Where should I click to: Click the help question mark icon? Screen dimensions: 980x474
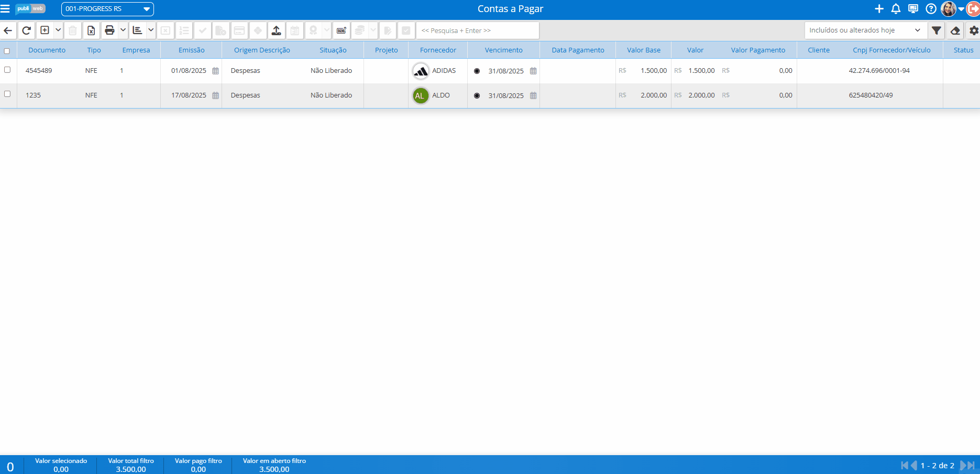[x=931, y=9]
